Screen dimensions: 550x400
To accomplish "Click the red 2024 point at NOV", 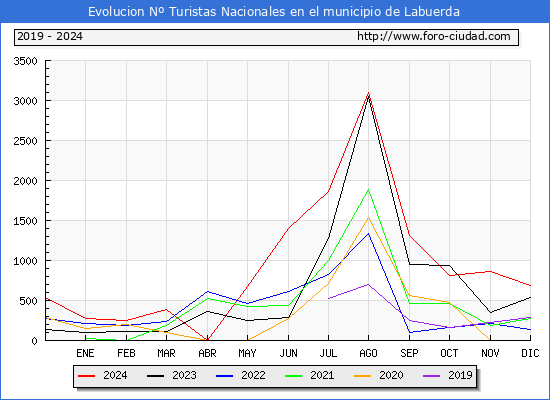I will (490, 271).
